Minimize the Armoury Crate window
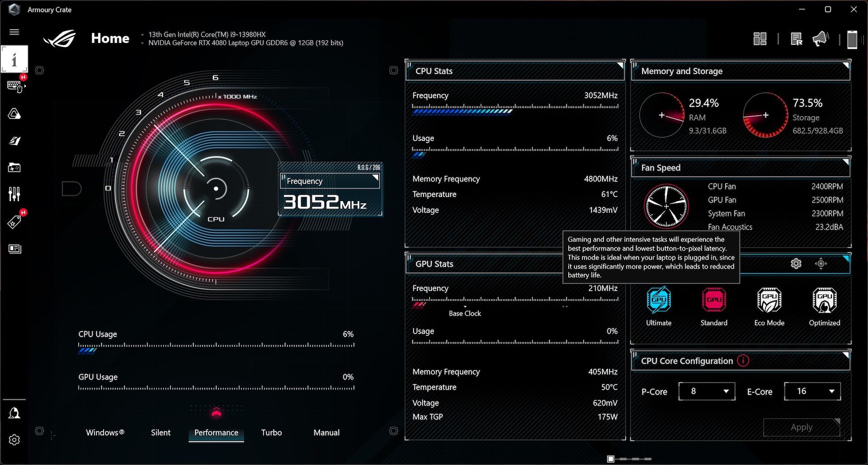The height and width of the screenshot is (465, 868). pos(802,9)
